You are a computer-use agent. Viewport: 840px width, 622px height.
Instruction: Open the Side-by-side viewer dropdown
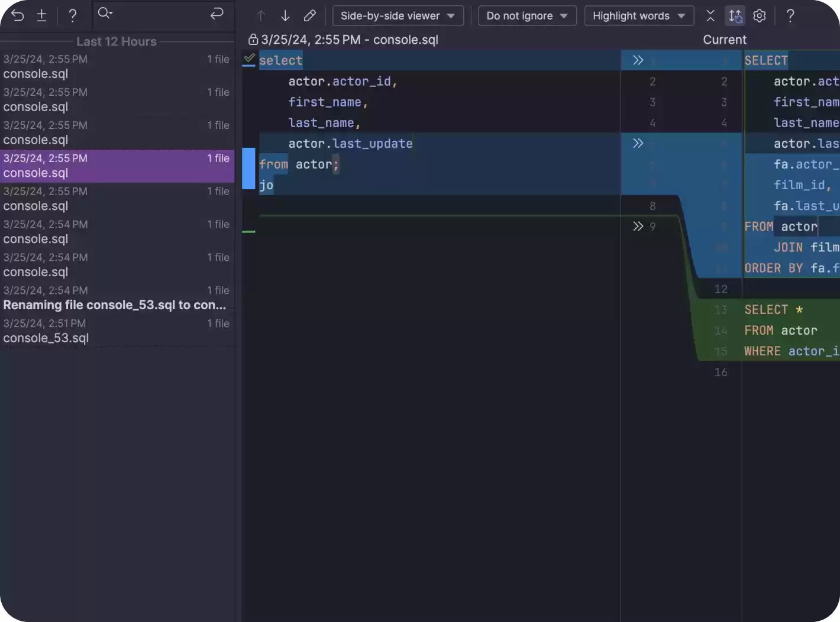[x=398, y=16]
